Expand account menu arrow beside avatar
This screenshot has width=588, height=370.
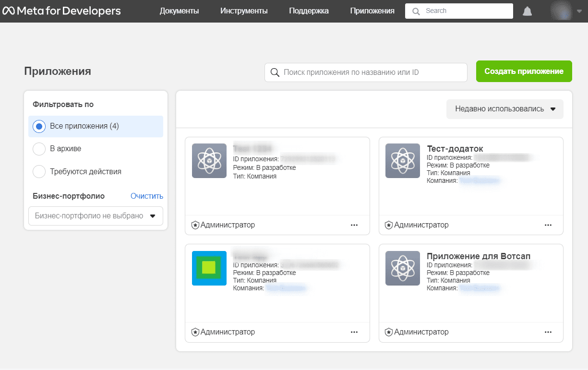[578, 11]
